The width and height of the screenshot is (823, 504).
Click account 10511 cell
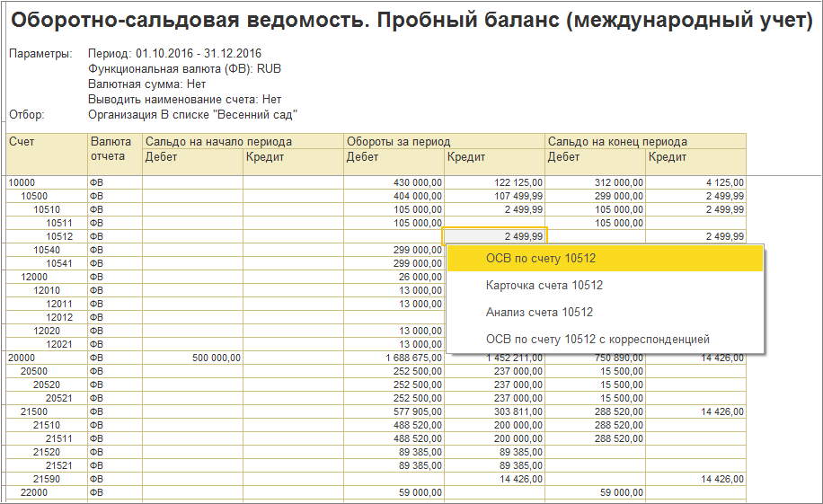(47, 223)
